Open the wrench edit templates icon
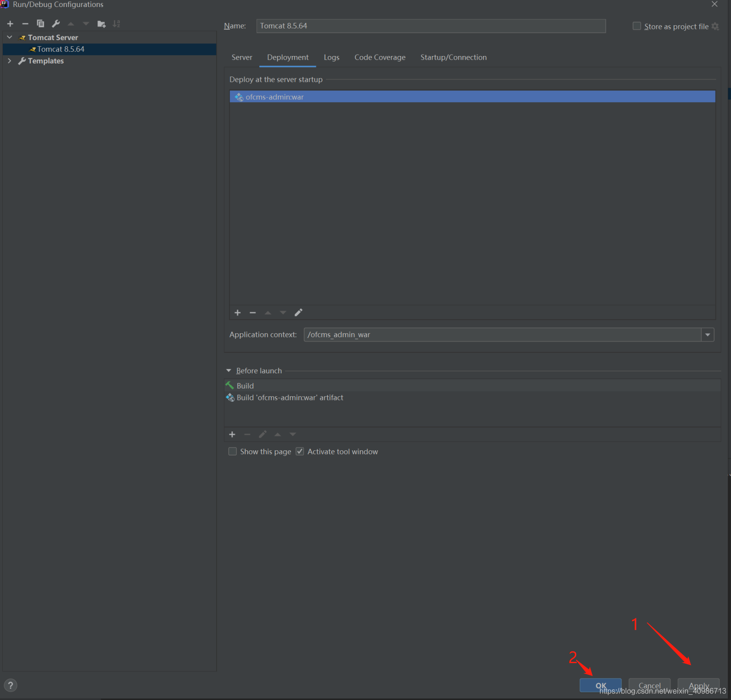Image resolution: width=731 pixels, height=700 pixels. point(56,24)
